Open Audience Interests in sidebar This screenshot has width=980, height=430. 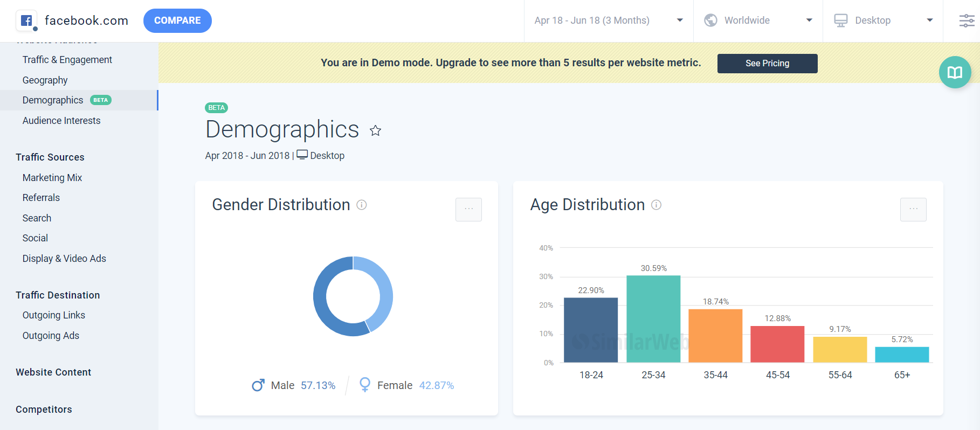coord(61,121)
